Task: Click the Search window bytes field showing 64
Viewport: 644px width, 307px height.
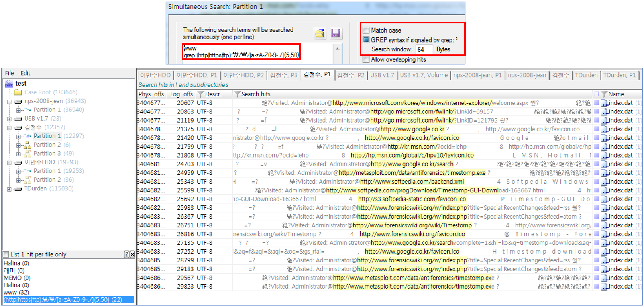Action: [x=424, y=49]
